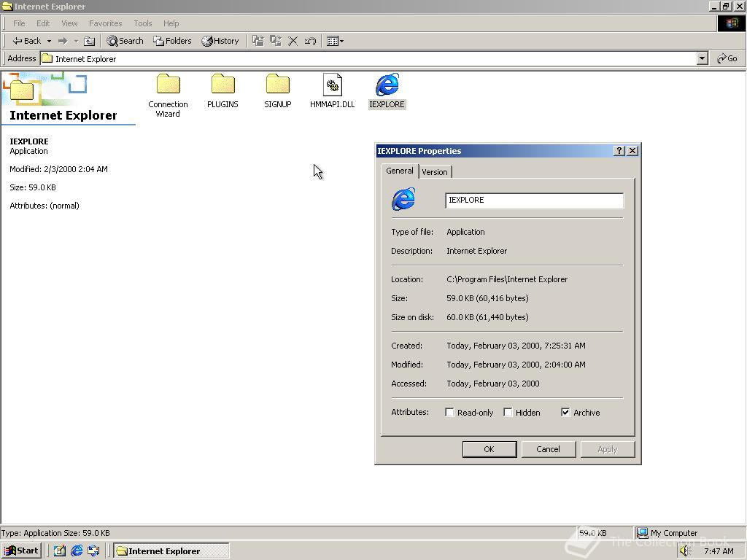
Task: Click the 7:47 AM system clock
Action: point(719,551)
